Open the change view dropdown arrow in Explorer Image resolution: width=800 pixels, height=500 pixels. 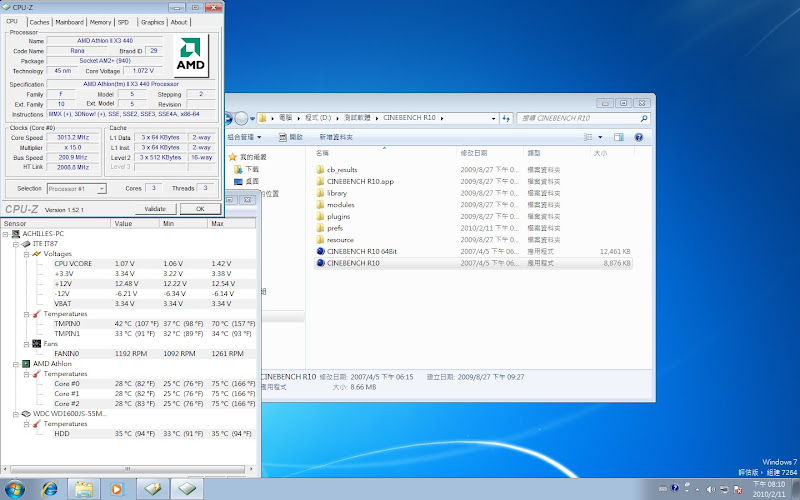[601, 137]
